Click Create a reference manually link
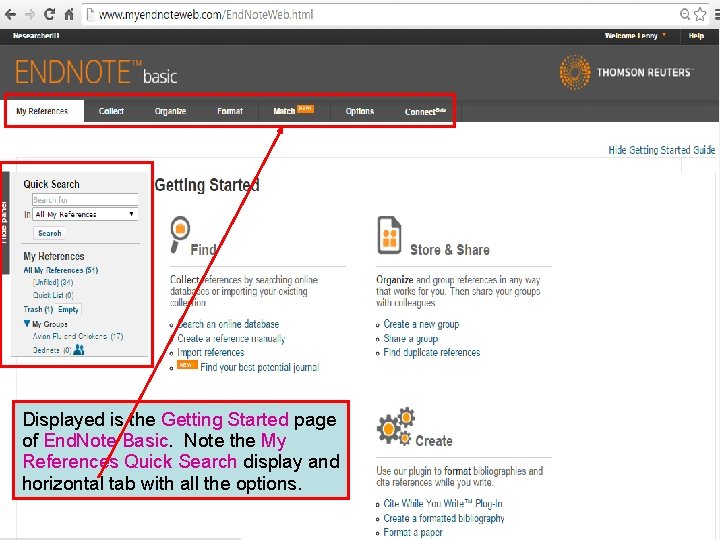This screenshot has width=720, height=540. point(231,338)
